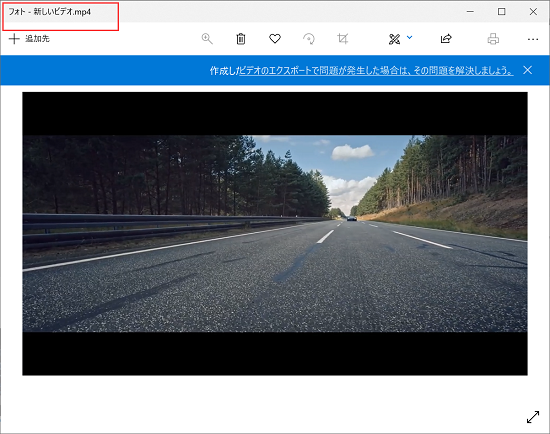Viewport: 550px width, 434px height.
Task: Click the plus icon beside 追加先
Action: click(14, 39)
